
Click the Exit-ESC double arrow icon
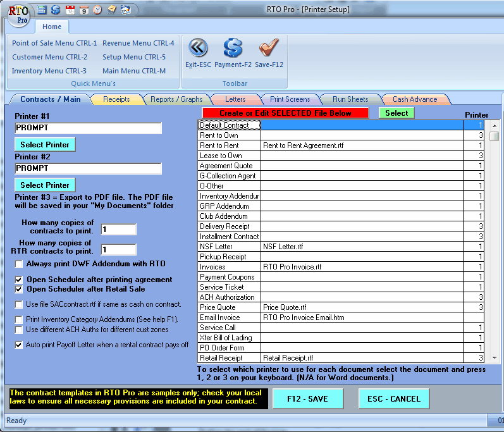198,48
